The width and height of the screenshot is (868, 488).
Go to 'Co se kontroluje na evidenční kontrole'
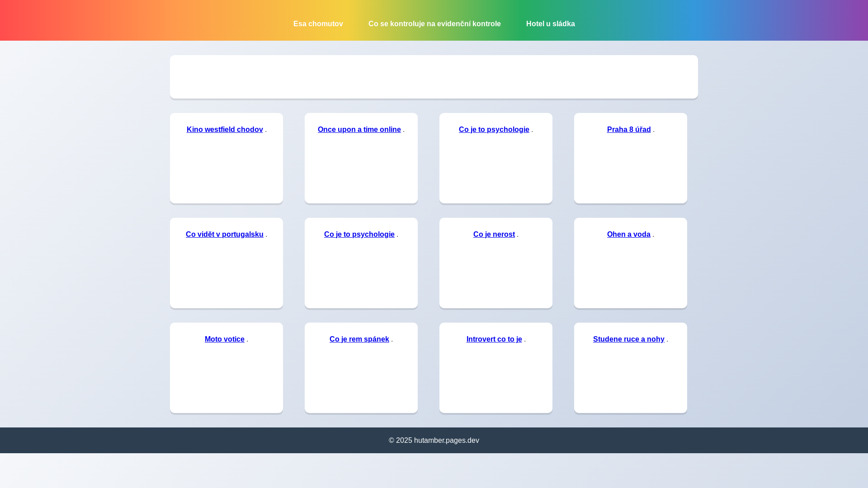pyautogui.click(x=434, y=23)
